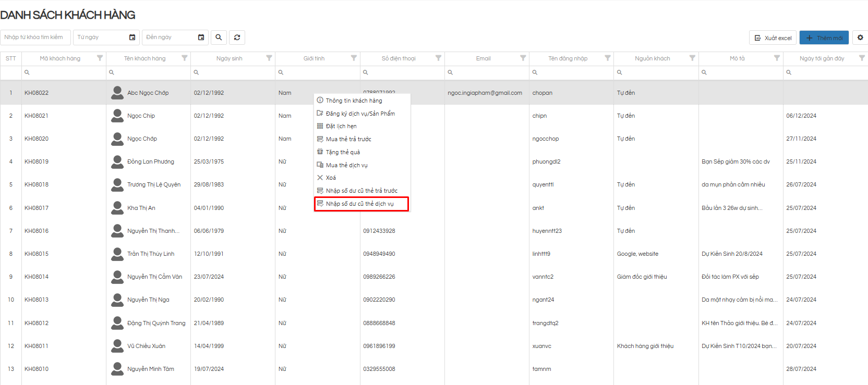
Task: Click Tặng thẻ quà menu option
Action: [343, 152]
